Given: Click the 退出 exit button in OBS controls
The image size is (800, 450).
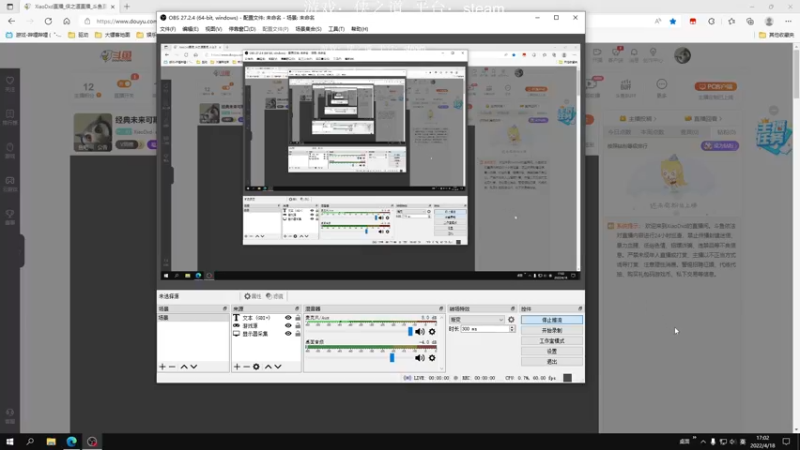Looking at the screenshot, I should pos(552,362).
